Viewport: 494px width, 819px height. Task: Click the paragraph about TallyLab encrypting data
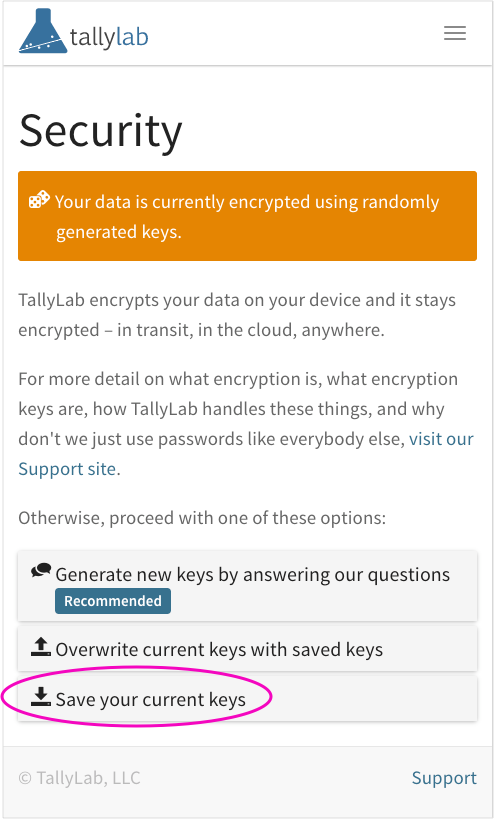[237, 315]
